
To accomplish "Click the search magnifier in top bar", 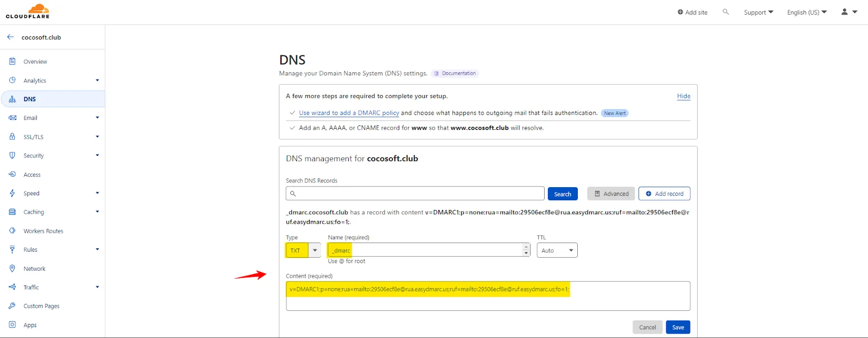I will [x=726, y=12].
